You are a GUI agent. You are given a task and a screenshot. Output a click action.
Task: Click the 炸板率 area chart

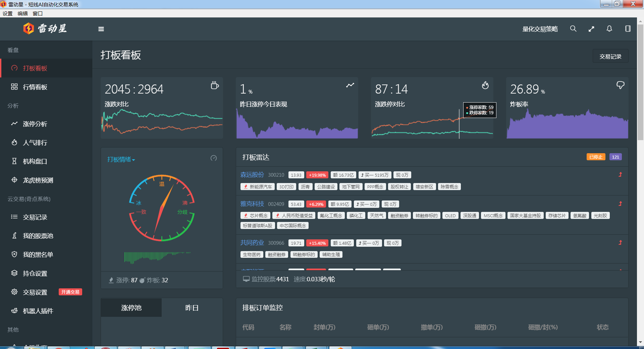coord(567,123)
